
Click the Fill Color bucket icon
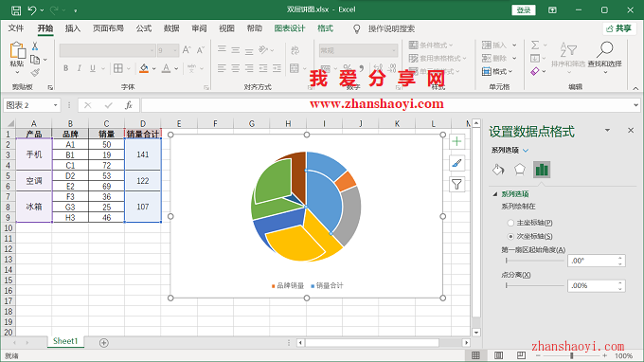[x=144, y=68]
